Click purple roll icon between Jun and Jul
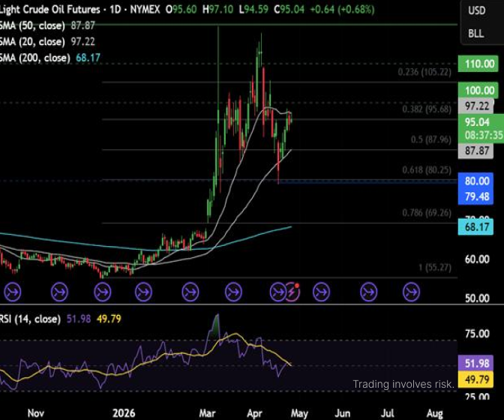Viewport: 504px width, 420px height. [x=368, y=292]
